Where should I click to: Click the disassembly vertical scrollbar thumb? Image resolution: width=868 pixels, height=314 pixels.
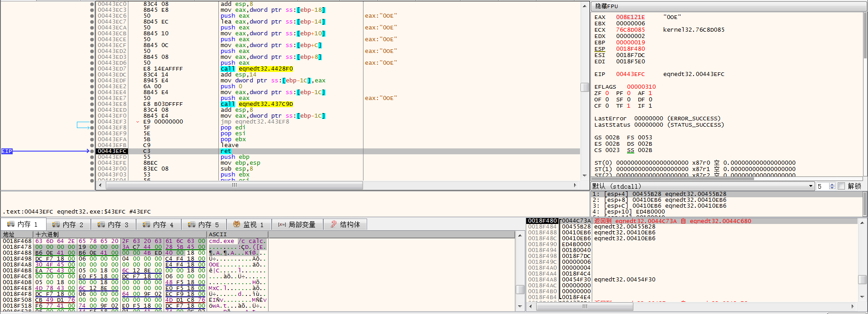pyautogui.click(x=585, y=87)
